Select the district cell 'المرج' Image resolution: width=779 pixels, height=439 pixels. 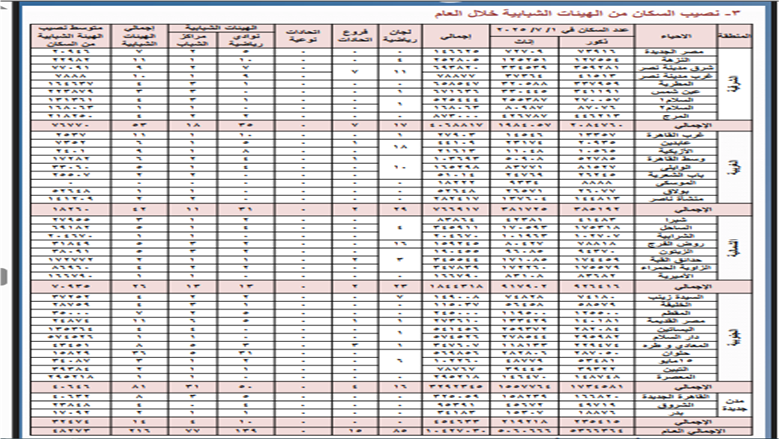coord(675,116)
